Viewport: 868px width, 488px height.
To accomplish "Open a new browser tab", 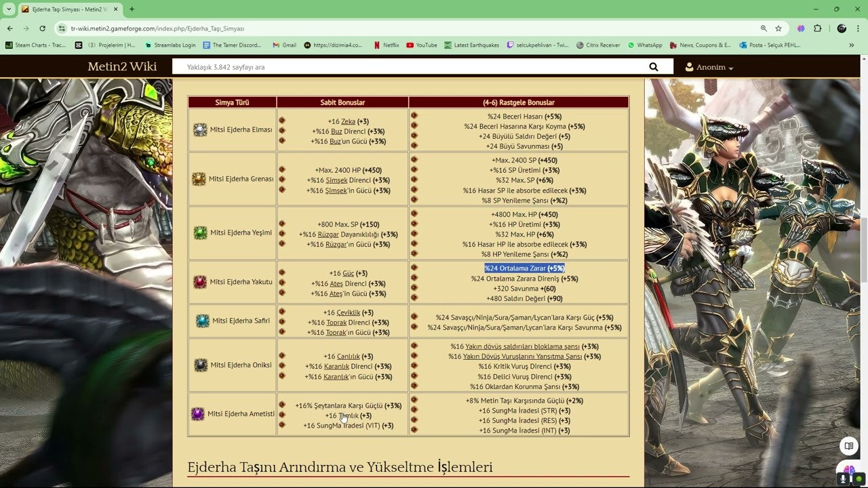I will 132,9.
